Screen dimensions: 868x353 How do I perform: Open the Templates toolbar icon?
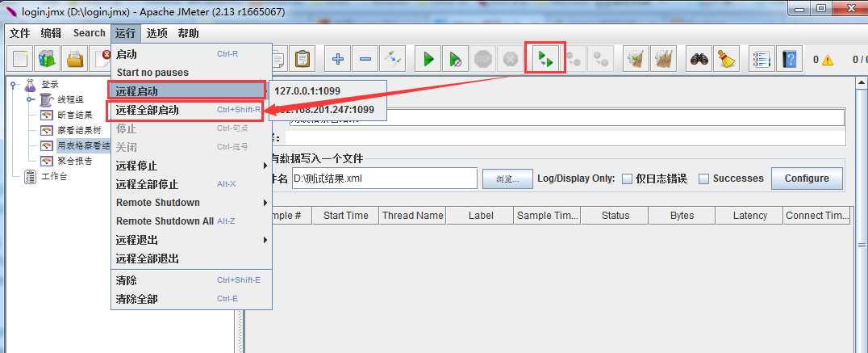point(48,58)
